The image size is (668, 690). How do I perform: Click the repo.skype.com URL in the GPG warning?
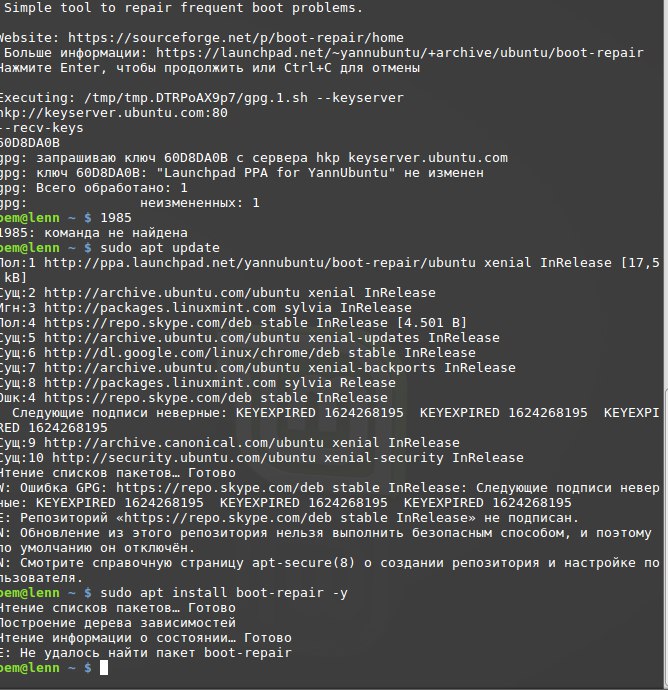(x=195, y=487)
